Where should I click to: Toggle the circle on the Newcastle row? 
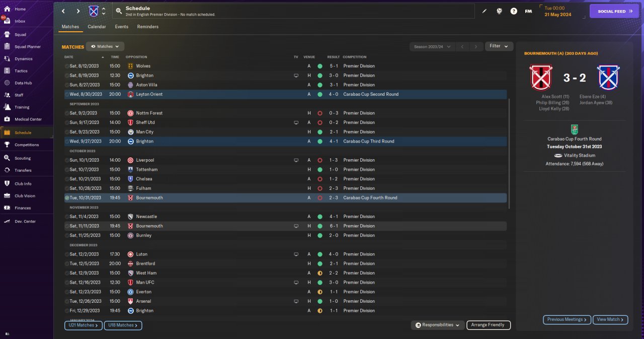tap(67, 217)
